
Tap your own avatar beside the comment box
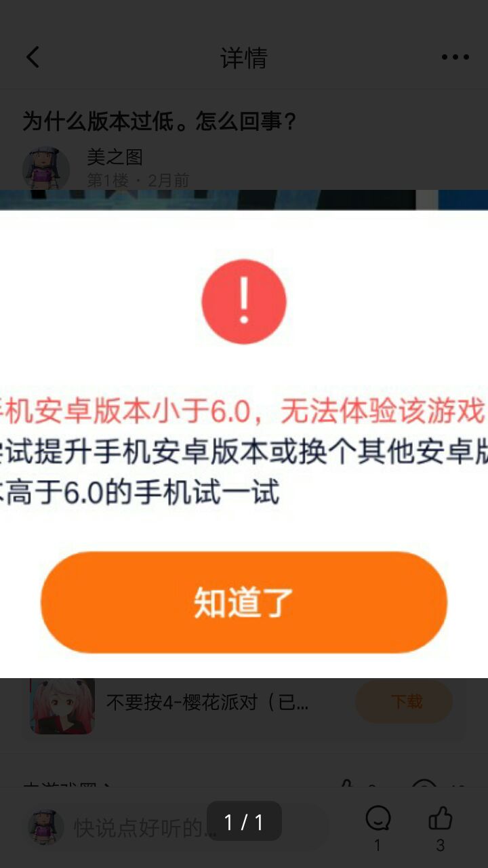pos(46,826)
